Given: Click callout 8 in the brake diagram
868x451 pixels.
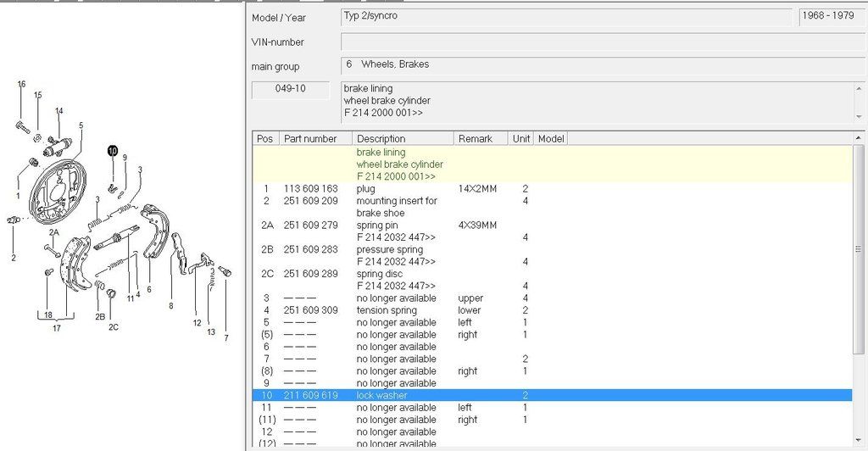Looking at the screenshot, I should pos(171,305).
